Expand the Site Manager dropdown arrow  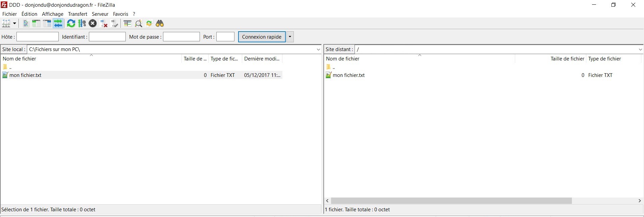click(x=14, y=24)
